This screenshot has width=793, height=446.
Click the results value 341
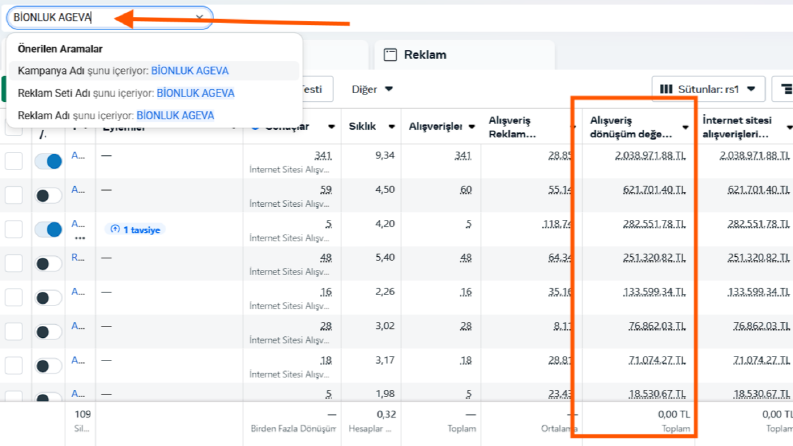point(323,155)
